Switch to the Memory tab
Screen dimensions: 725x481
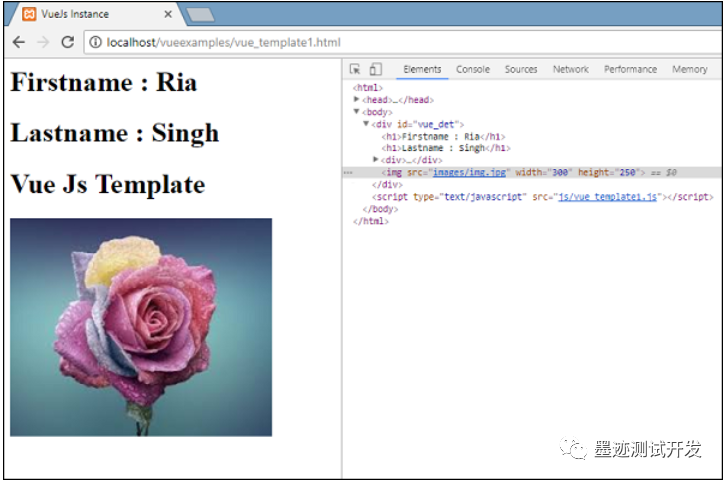coord(689,69)
